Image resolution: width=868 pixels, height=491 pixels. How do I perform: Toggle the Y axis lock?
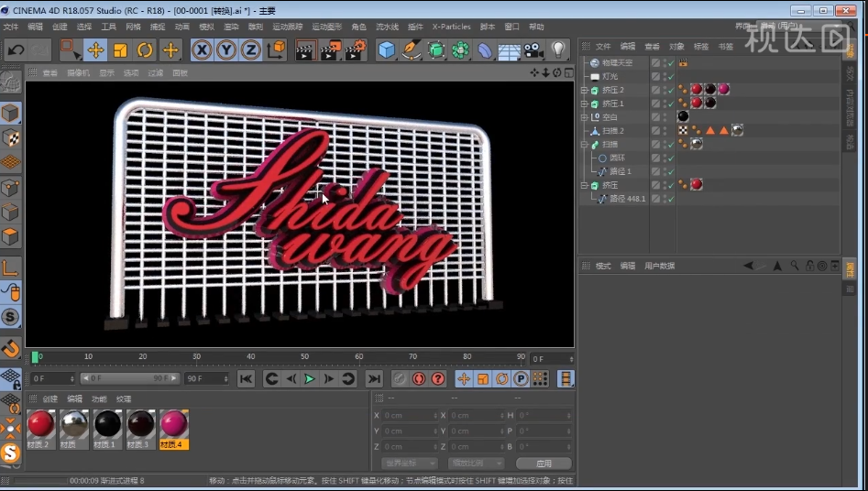(226, 50)
